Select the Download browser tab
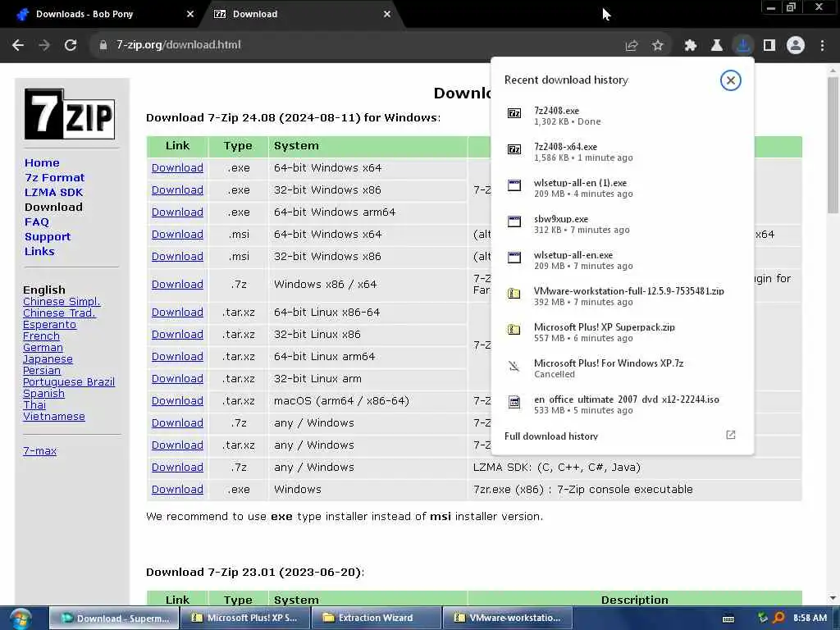Screen dimensions: 840x630 pos(300,15)
